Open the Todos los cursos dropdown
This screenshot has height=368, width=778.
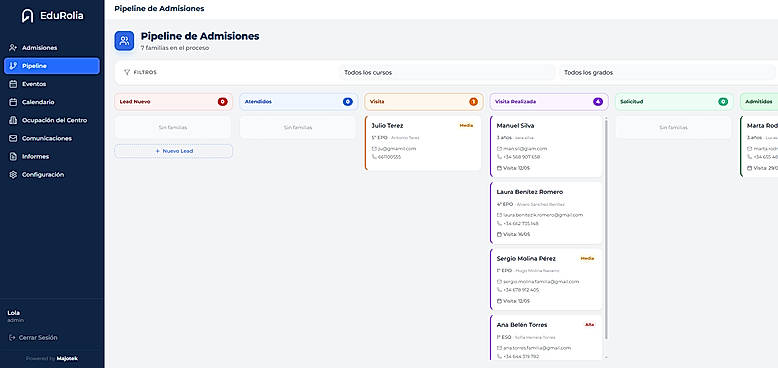[x=447, y=72]
